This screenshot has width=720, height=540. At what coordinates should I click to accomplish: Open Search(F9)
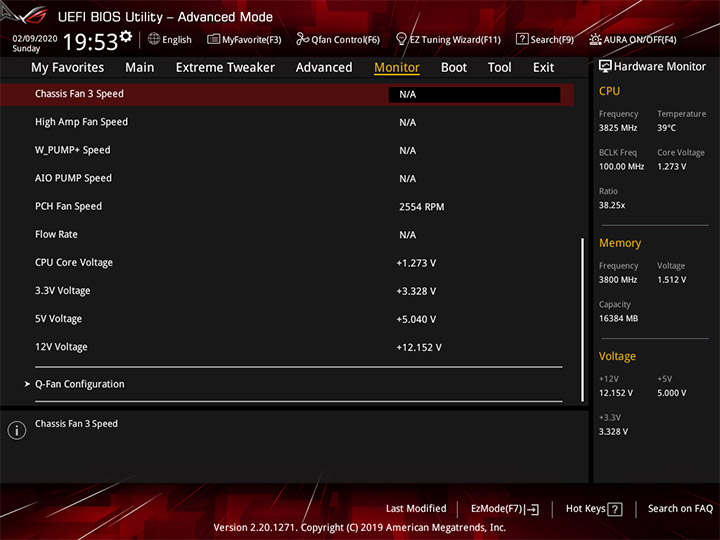point(552,40)
